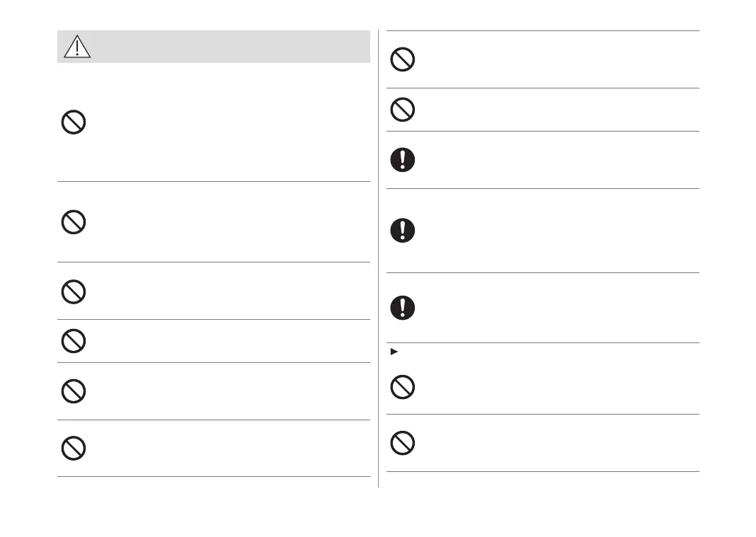756x537 pixels.
Task: Click the prohibition icon below the small arrow
Action: (x=403, y=386)
